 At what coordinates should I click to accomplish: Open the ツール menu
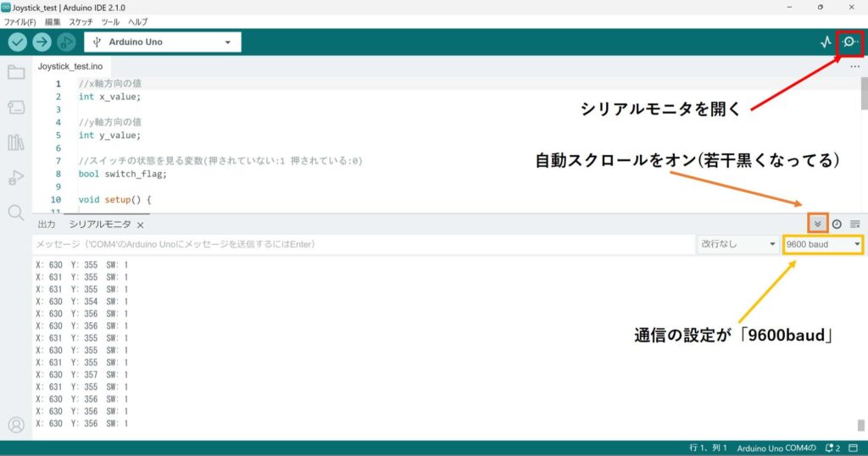(x=110, y=22)
